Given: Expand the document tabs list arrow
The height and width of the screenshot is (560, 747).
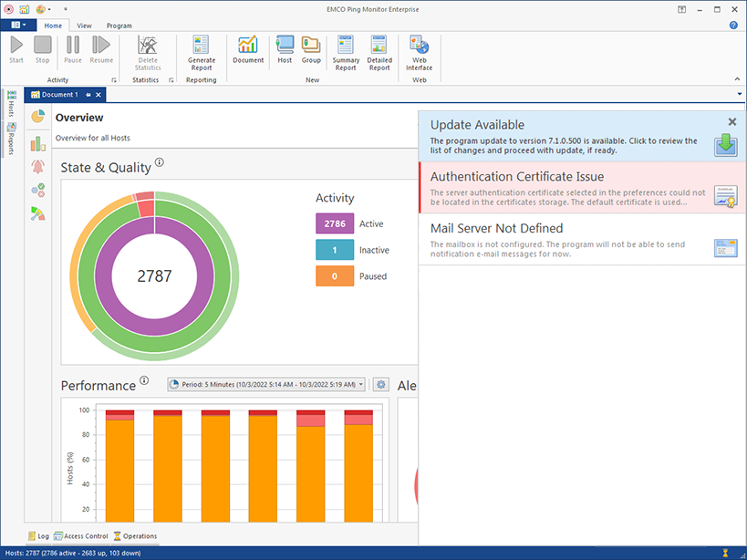Looking at the screenshot, I should click(738, 94).
